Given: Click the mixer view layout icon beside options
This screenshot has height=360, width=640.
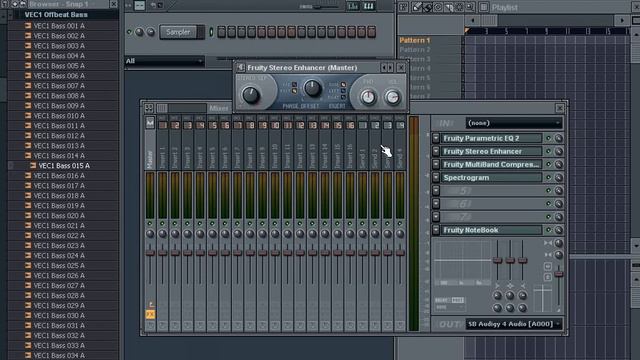Looking at the screenshot, I should click(162, 108).
